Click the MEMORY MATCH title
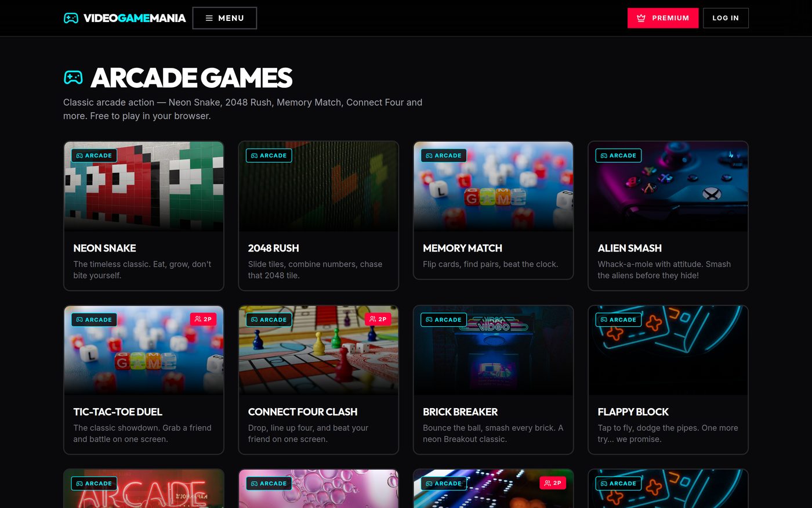This screenshot has height=508, width=812. 462,248
